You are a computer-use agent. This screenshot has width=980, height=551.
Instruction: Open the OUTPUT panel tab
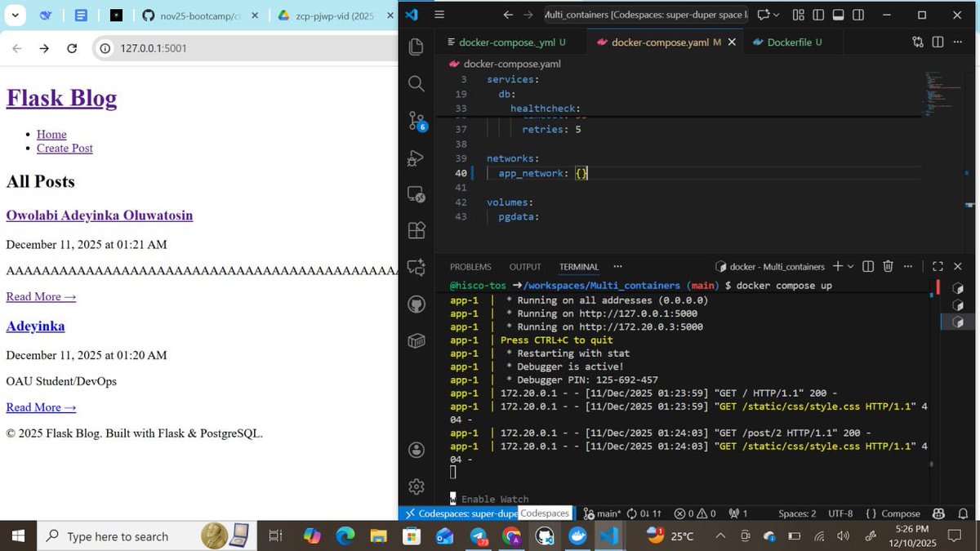pyautogui.click(x=525, y=267)
